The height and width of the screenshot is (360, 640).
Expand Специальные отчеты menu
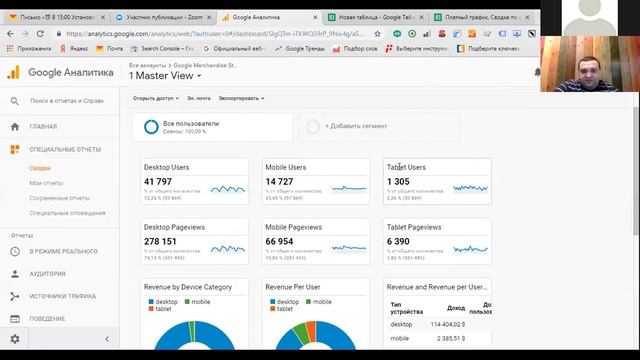click(x=65, y=149)
